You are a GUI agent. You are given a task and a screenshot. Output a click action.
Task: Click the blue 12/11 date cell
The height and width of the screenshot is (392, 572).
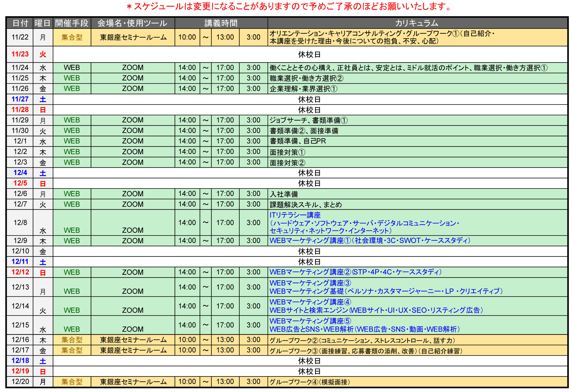(20, 262)
